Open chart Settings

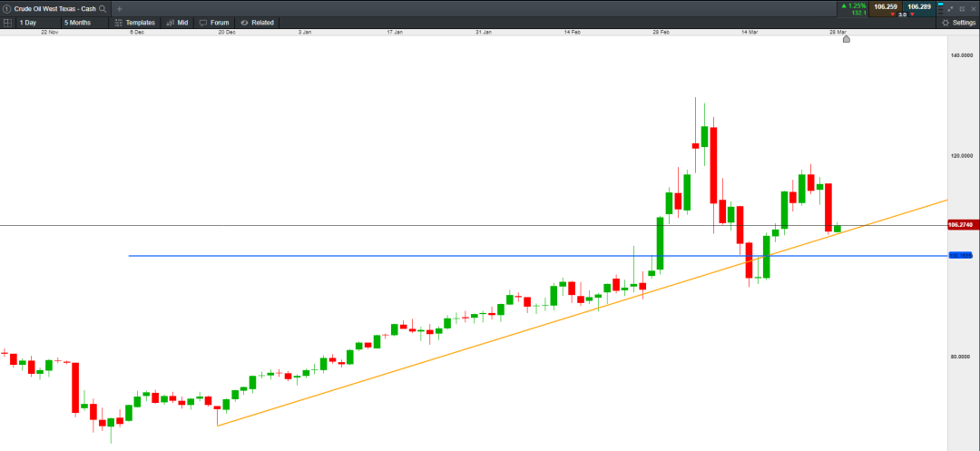click(x=958, y=23)
